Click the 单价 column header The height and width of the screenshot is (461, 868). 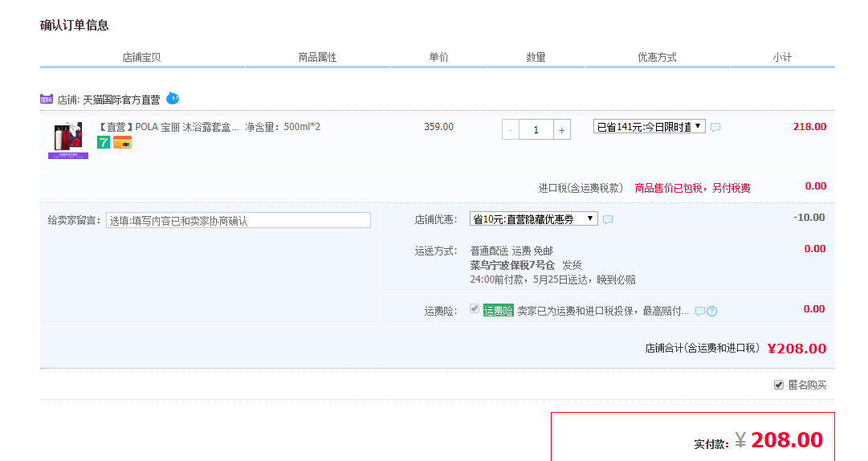439,57
